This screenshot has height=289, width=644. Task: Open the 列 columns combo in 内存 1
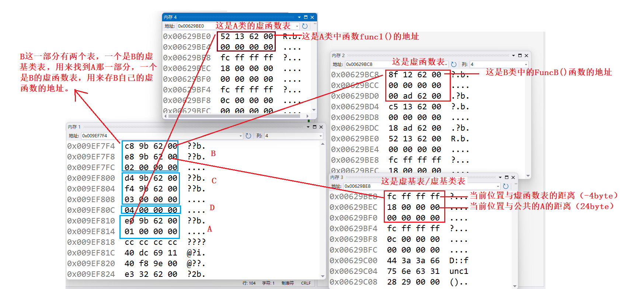tap(293, 136)
